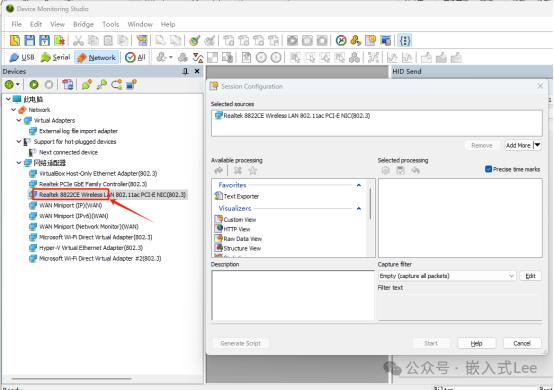Image resolution: width=554 pixels, height=390 pixels.
Task: Open the Add More dropdown arrow
Action: (x=537, y=145)
